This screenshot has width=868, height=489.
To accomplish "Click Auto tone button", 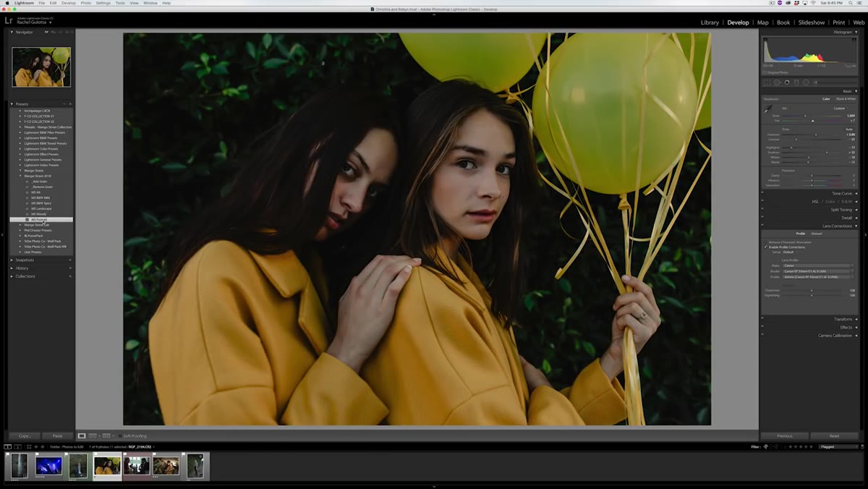I will [851, 129].
